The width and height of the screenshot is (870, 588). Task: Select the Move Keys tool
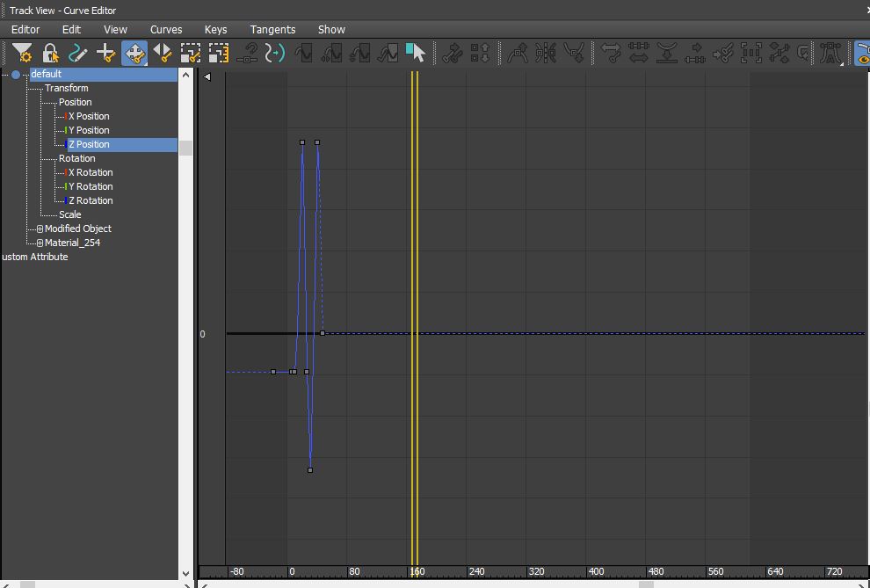coord(134,54)
